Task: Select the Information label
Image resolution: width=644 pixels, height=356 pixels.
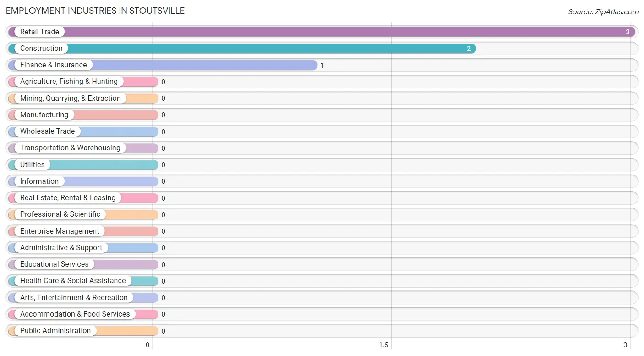Action: [x=39, y=181]
